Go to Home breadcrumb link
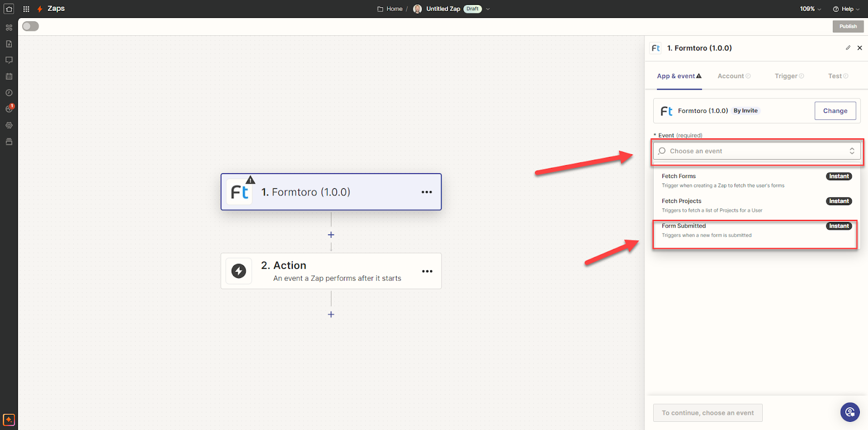 (394, 9)
